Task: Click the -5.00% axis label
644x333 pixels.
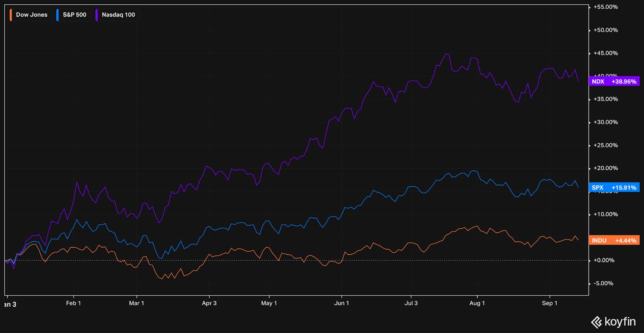Action: [x=603, y=283]
